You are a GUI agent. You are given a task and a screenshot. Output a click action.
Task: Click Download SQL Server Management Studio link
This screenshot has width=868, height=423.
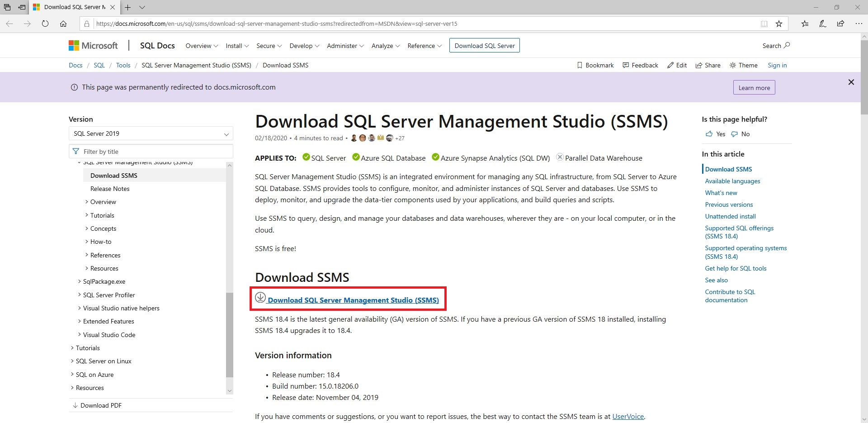click(353, 300)
